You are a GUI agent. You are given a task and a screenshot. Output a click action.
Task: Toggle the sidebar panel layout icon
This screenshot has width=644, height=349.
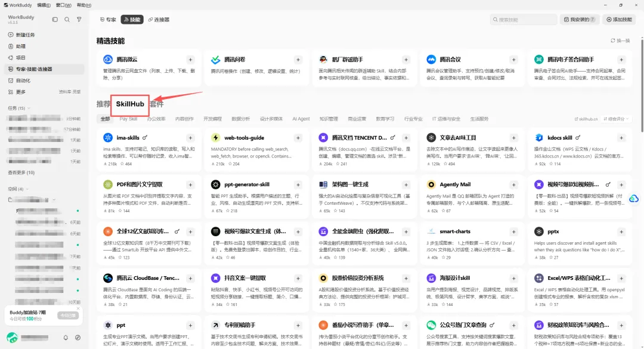coord(55,19)
